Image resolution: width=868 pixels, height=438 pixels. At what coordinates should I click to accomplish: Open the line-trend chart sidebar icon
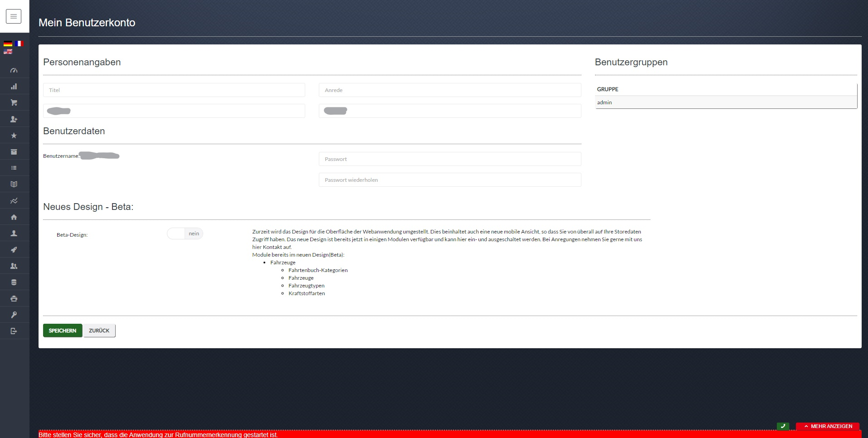click(14, 201)
